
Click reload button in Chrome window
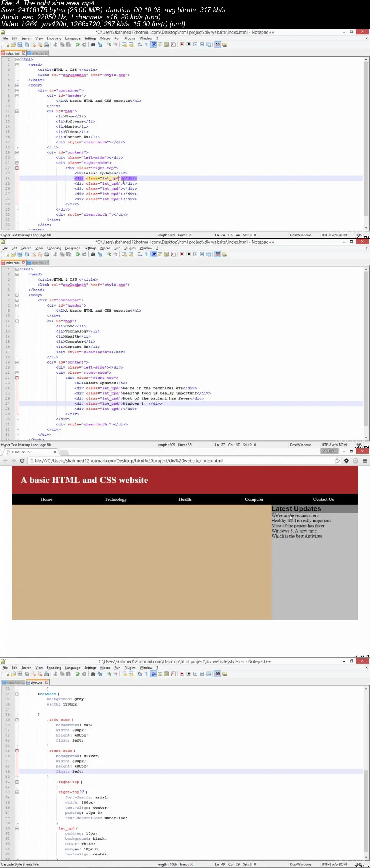pos(22,461)
